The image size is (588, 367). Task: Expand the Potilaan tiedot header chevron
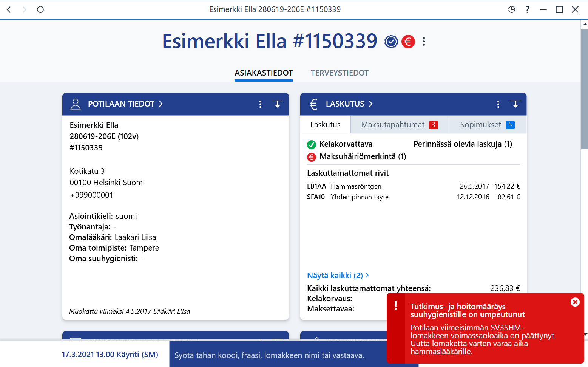point(161,104)
